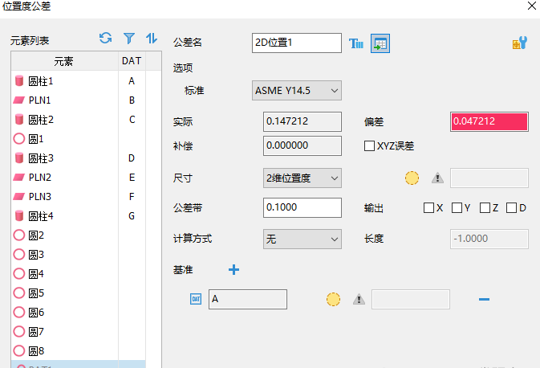Click the red 偏差 0.047212 field

pyautogui.click(x=489, y=122)
